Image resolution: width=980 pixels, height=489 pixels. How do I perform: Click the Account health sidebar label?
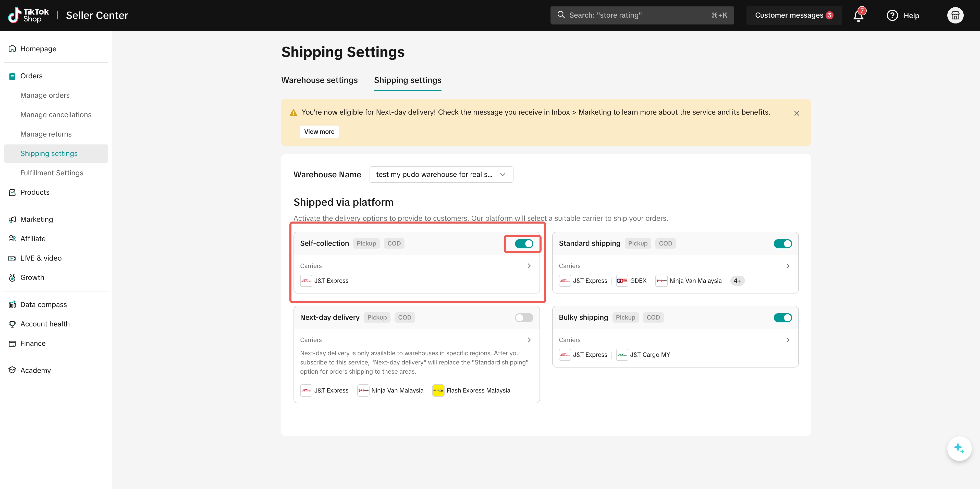pyautogui.click(x=45, y=324)
